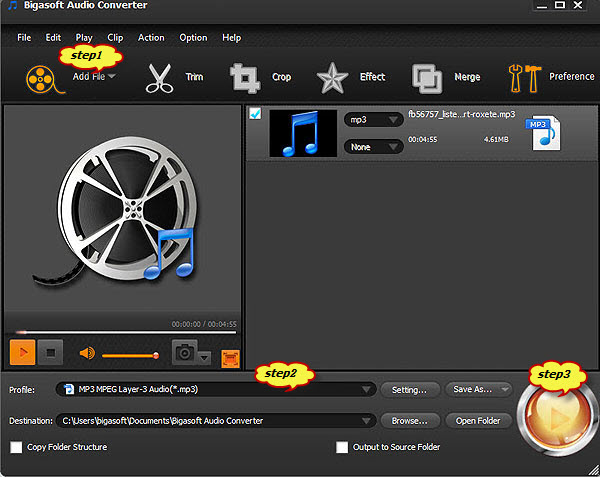Image resolution: width=600 pixels, height=477 pixels.
Task: Click the MP3 file format icon
Action: coord(544,133)
